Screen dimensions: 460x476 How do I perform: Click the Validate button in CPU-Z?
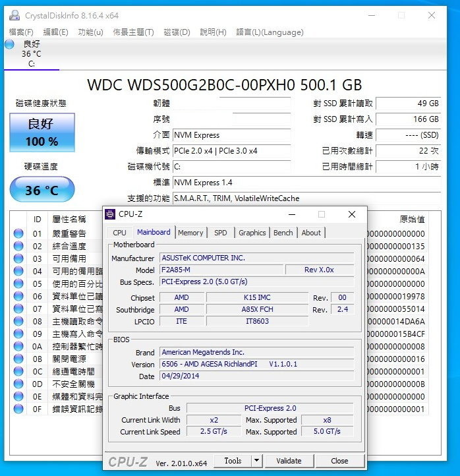(x=289, y=461)
